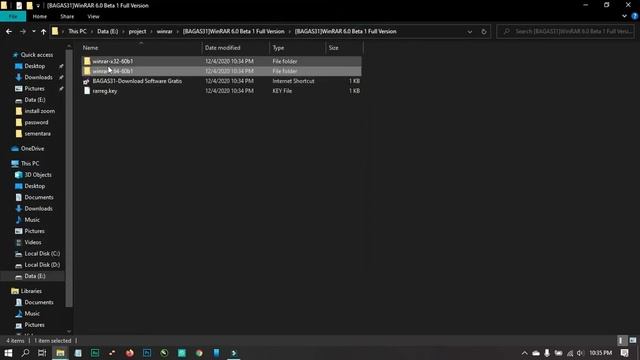640x360 pixels.
Task: Click 'This PC' in the address bar
Action: tap(77, 31)
